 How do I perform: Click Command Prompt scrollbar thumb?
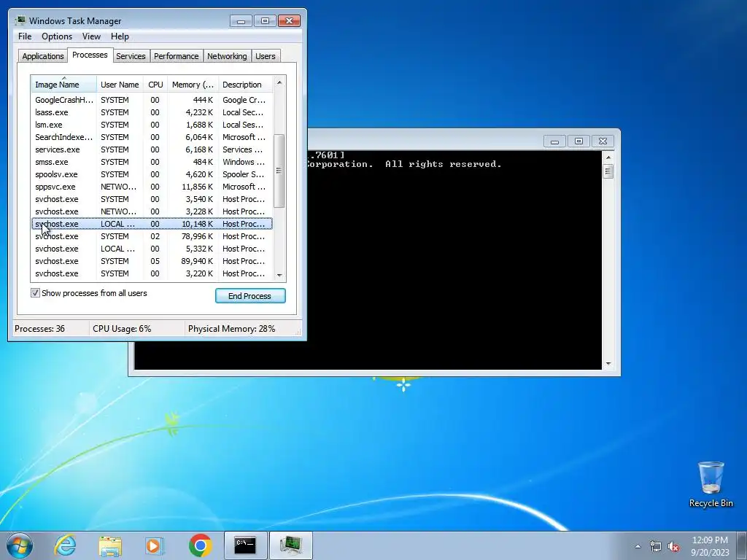[608, 171]
